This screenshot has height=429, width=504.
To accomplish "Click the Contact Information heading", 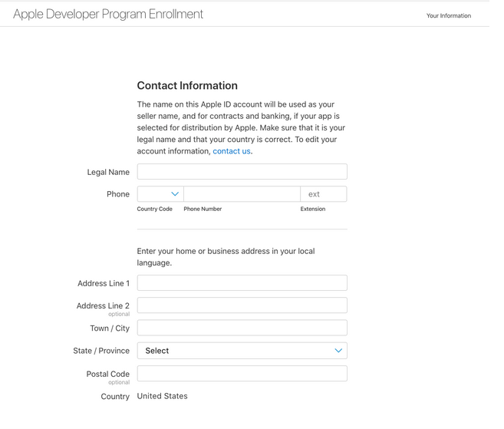I will [187, 85].
